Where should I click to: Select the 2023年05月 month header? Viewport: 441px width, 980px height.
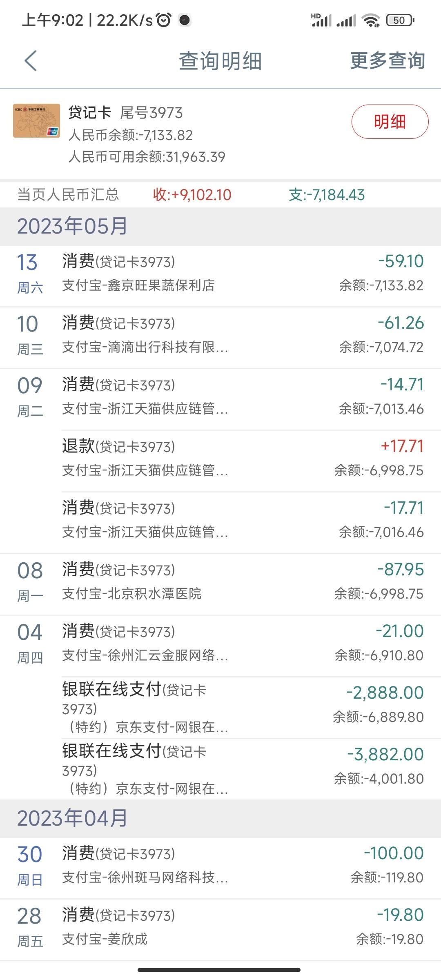click(x=220, y=226)
